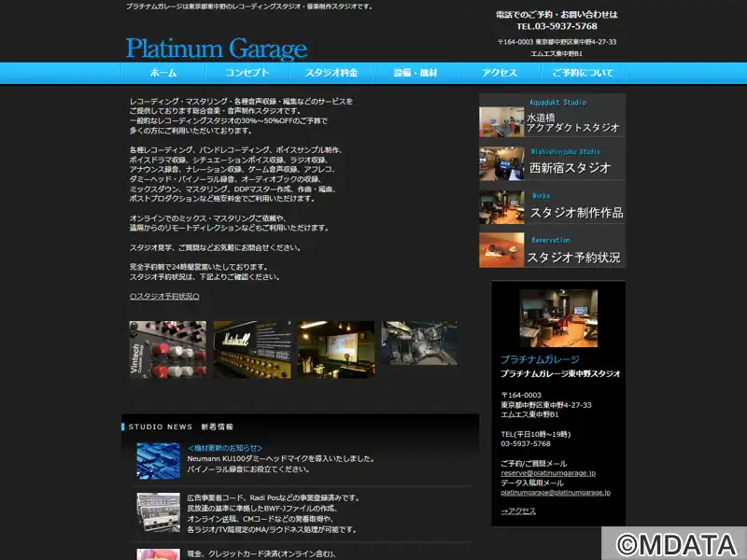Click the Works banner studio photo
Viewport: 747px width, 560px height.
click(501, 207)
